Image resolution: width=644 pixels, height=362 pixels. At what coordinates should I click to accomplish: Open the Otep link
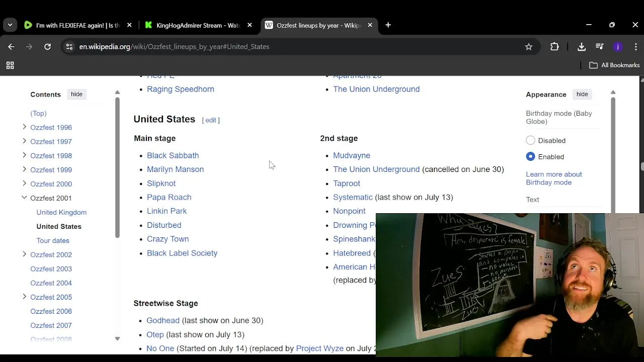[155, 334]
